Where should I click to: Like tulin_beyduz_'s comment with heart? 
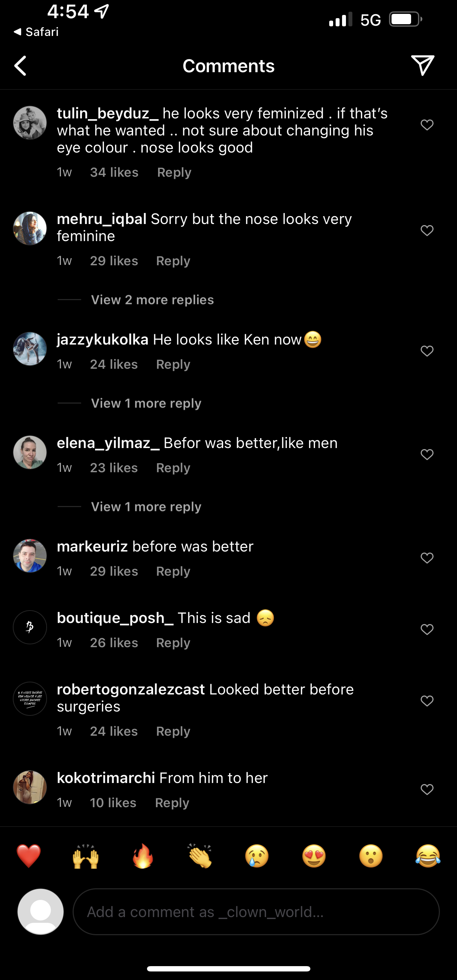pos(427,124)
